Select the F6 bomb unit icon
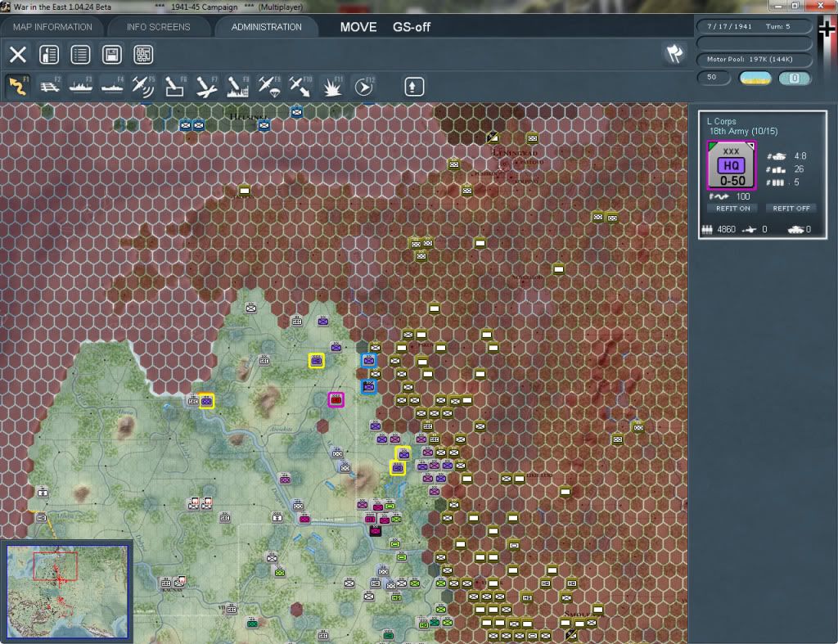Viewport: 838px width, 644px height. pos(175,87)
